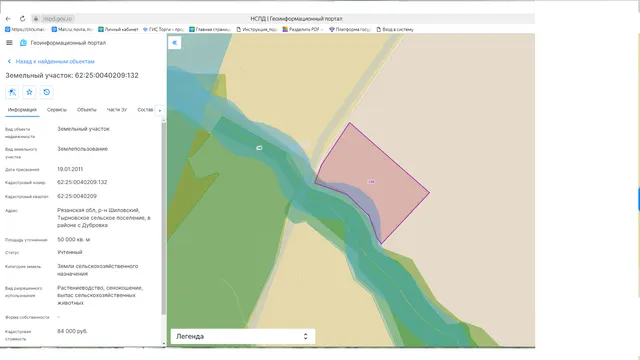Click Назад к найденным объектам link
Viewport: 640px width, 360px height.
pos(55,61)
